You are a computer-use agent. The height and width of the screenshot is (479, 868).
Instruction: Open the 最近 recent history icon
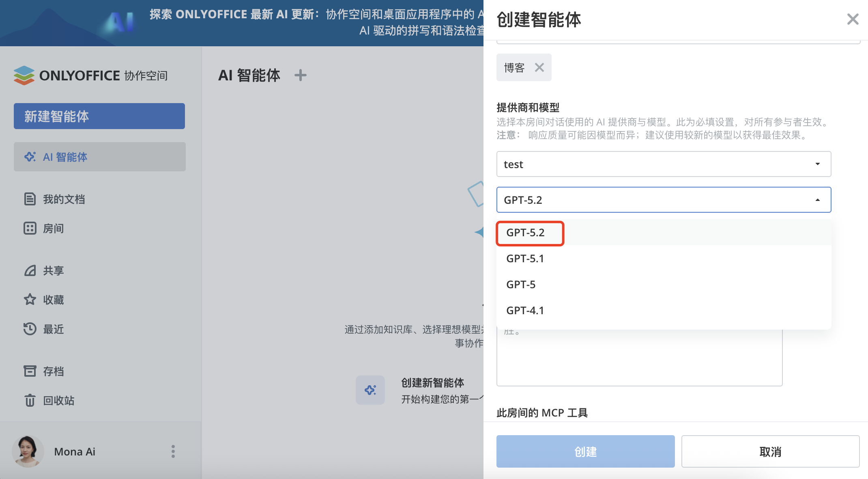coord(30,329)
